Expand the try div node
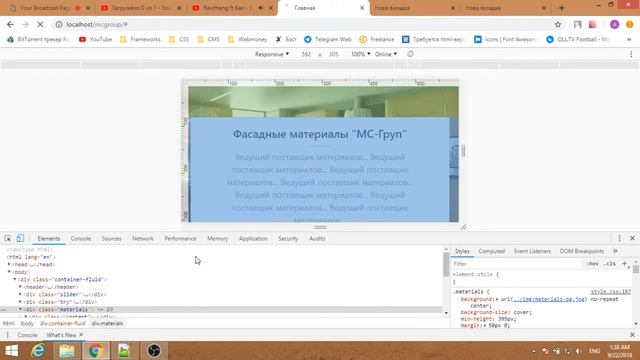 point(20,302)
